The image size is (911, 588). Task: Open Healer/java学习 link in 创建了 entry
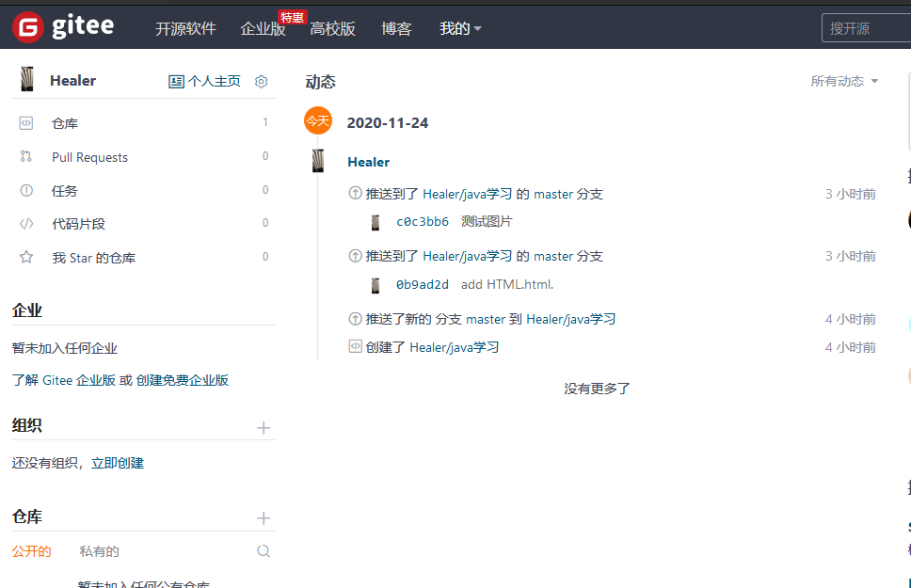pos(455,347)
